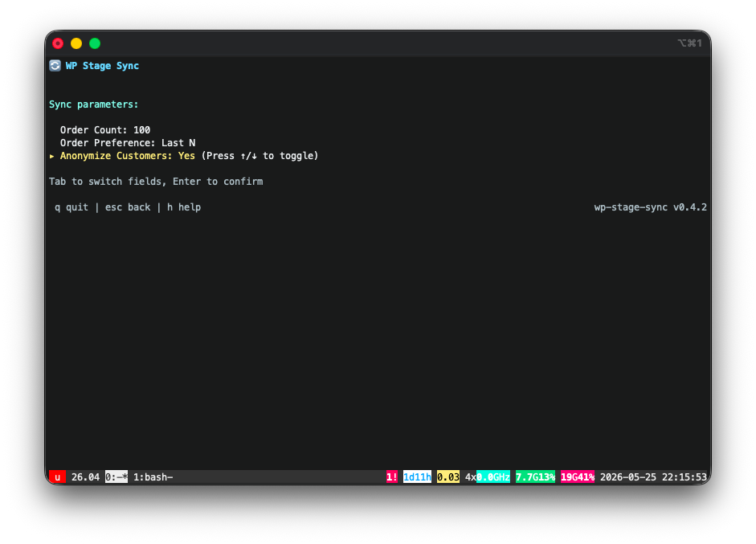756x544 pixels.
Task: Click the red 1! updates indicator
Action: tap(392, 477)
